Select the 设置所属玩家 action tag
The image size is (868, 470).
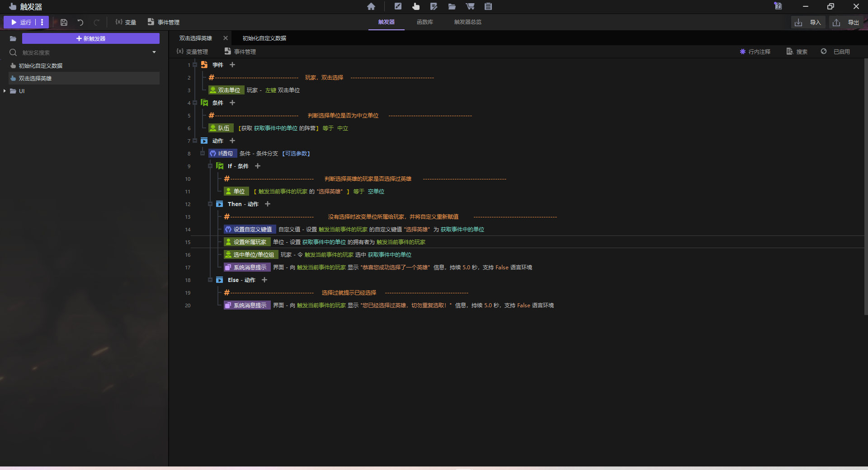click(x=247, y=242)
